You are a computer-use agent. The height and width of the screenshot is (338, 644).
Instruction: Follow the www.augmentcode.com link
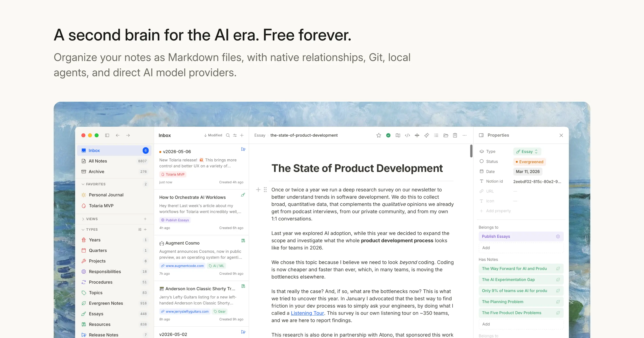pos(182,266)
